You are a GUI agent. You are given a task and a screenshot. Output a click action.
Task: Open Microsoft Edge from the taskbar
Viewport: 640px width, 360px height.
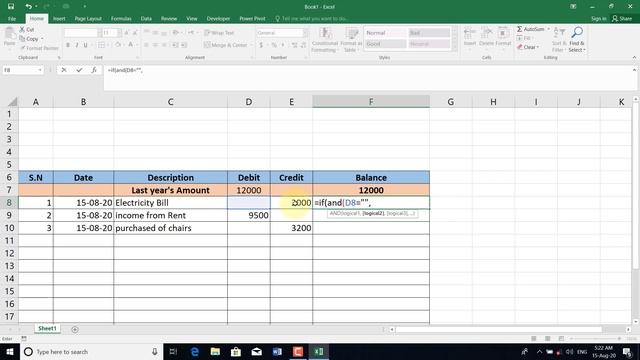[x=195, y=351]
